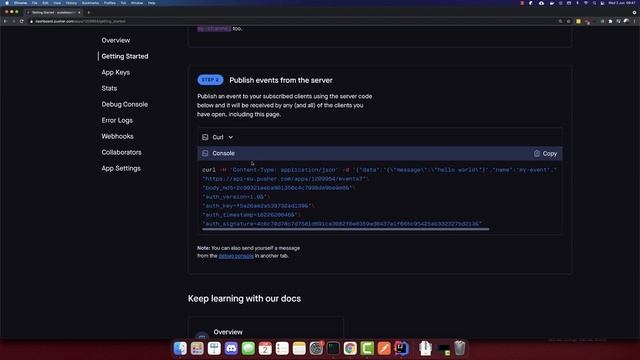640x360 pixels.
Task: Click the horizontal scrollbar under the code block
Action: click(x=345, y=229)
